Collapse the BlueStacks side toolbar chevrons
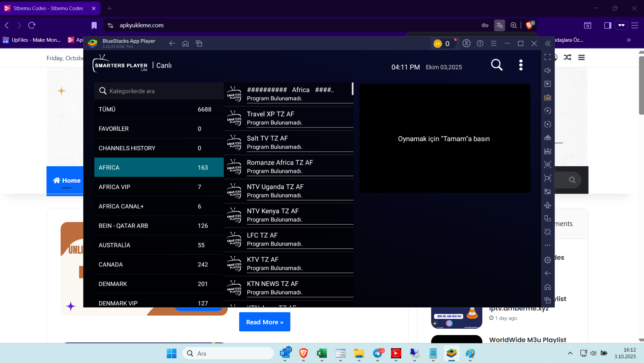Viewport: 644px width, 363px height. tap(548, 43)
